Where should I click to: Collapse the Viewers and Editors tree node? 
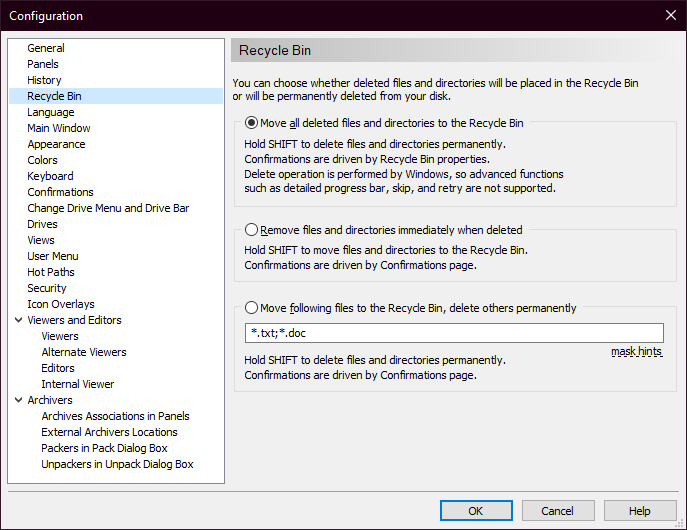point(18,320)
